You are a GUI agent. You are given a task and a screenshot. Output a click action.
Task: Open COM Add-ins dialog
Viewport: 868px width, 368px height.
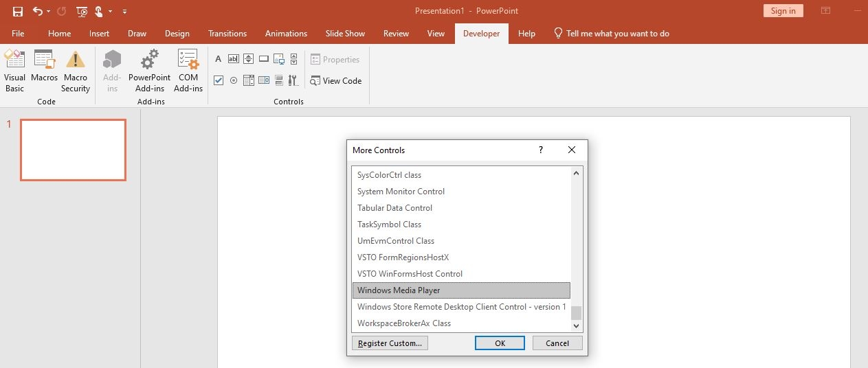click(x=188, y=71)
